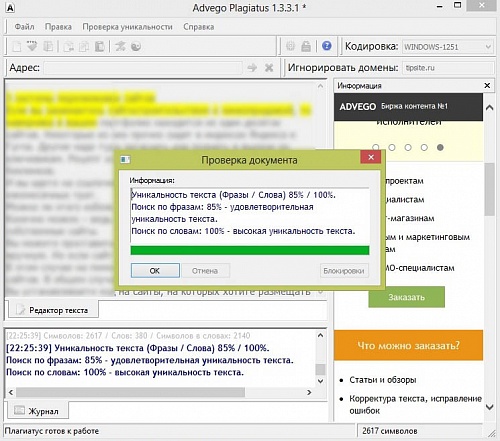The image size is (500, 441).
Task: Click the log horizontal scrollbar thumb
Action: (130, 392)
